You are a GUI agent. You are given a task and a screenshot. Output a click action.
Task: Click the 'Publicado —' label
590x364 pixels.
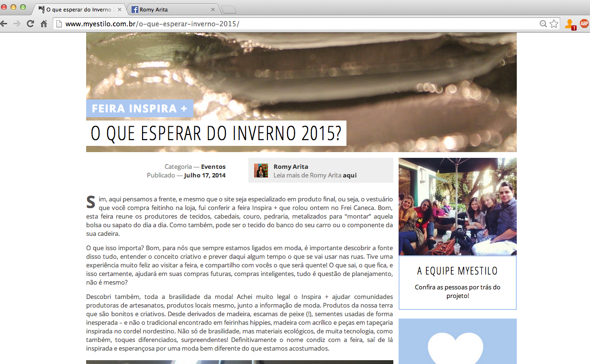[x=164, y=175]
